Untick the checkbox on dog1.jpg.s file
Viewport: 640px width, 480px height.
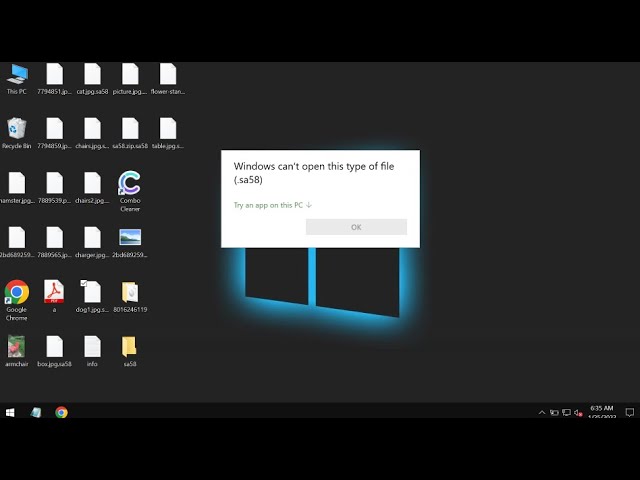(84, 283)
